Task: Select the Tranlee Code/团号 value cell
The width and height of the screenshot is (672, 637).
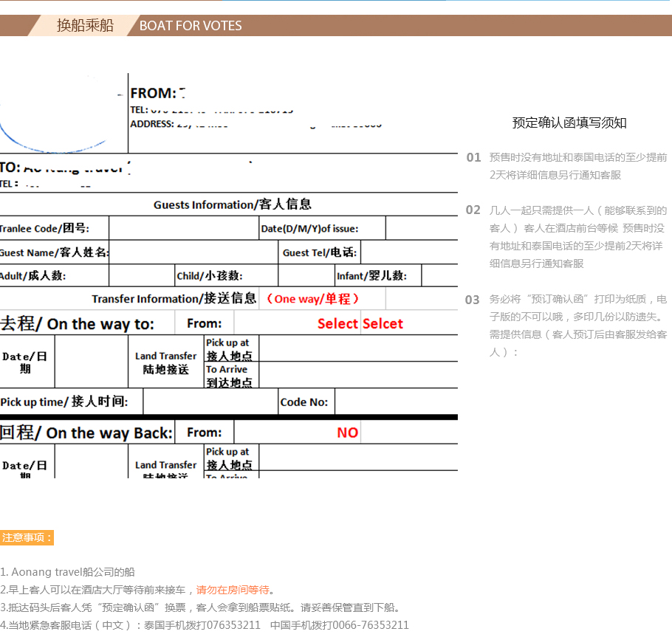Action: [x=183, y=228]
